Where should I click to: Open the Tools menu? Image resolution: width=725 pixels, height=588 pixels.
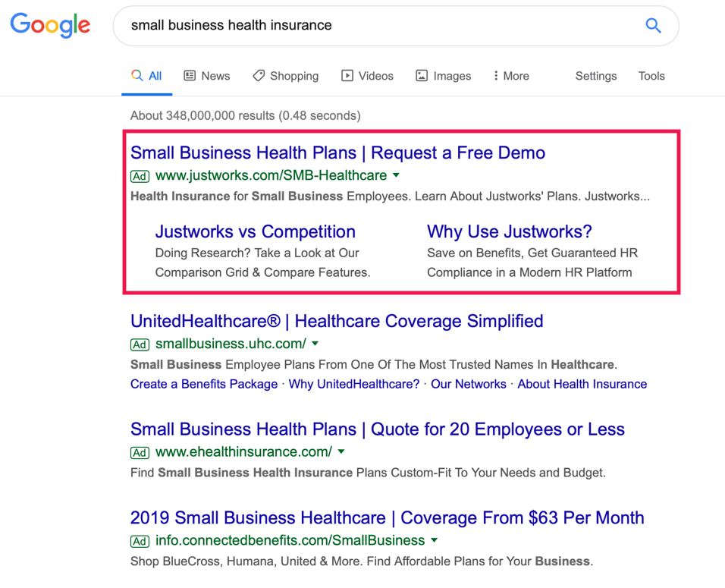pos(651,76)
